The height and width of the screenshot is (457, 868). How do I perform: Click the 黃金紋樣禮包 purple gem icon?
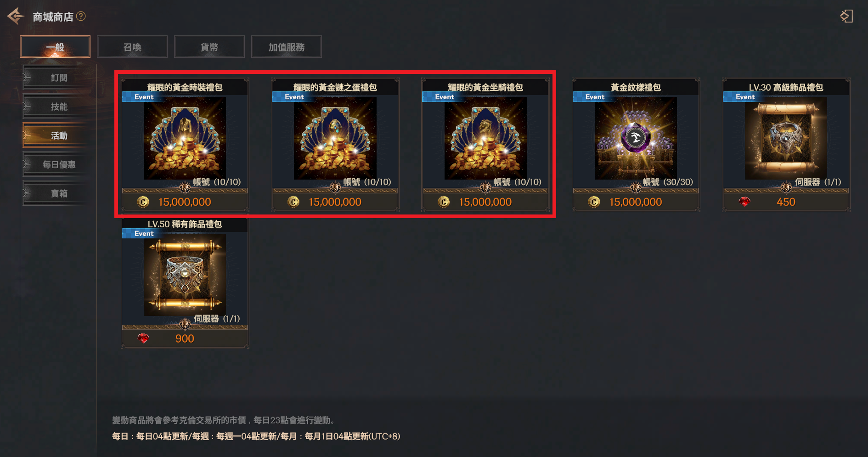(636, 138)
